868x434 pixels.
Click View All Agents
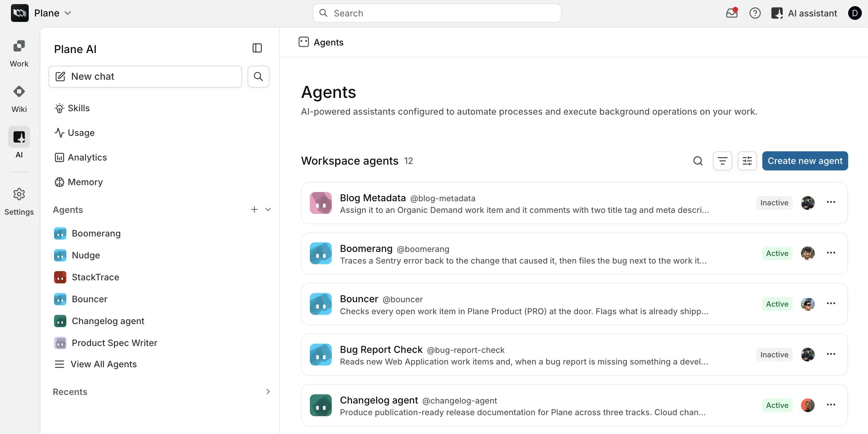click(x=95, y=364)
